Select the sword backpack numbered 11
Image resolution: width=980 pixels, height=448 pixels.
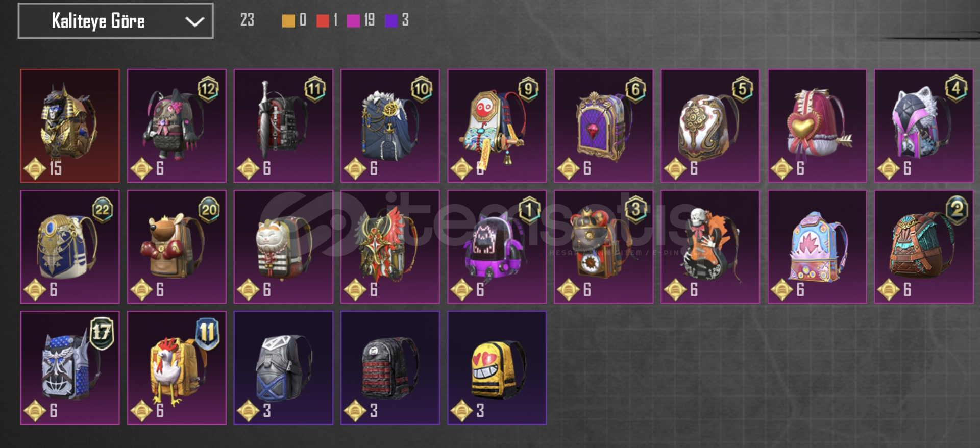(283, 126)
